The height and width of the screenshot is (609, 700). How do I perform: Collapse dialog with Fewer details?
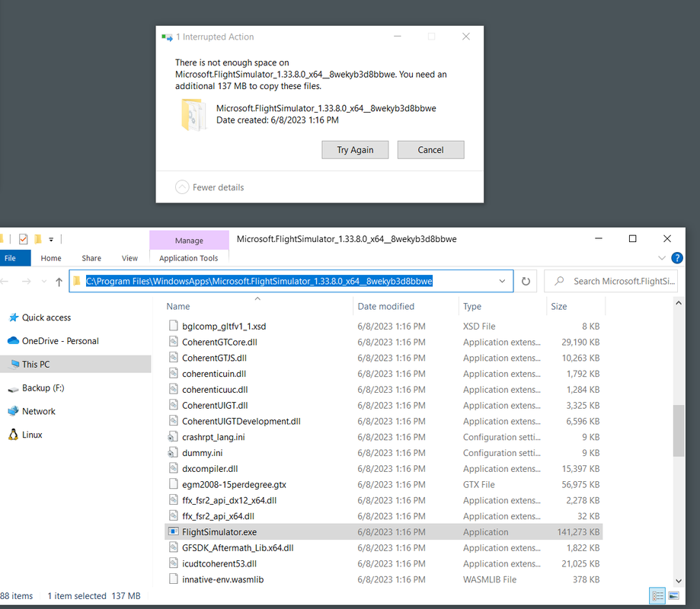point(209,187)
